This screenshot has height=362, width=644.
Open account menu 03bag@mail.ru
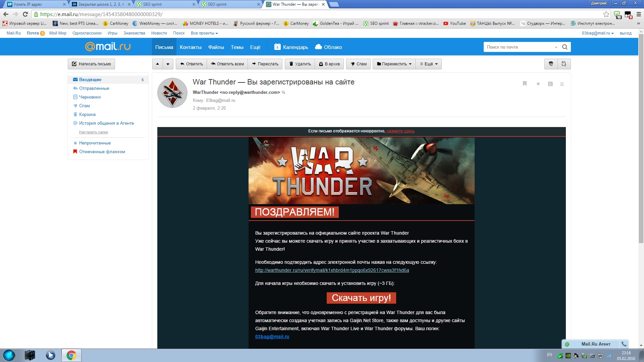click(598, 33)
